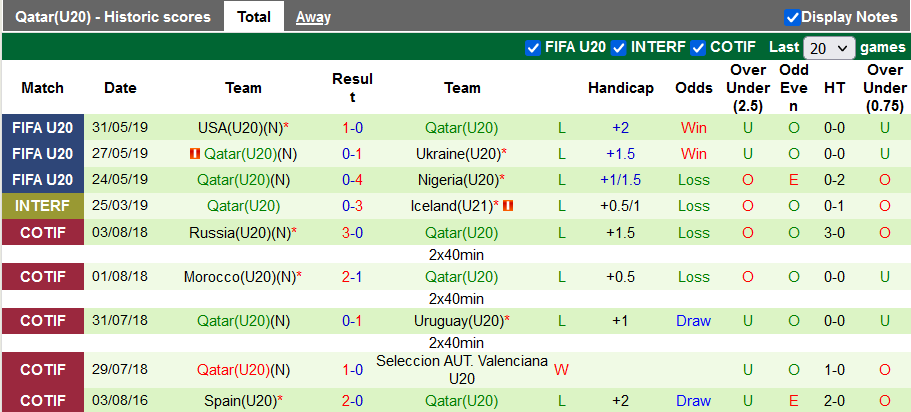Toggle the Display Notes checkbox
The height and width of the screenshot is (412, 911).
792,17
